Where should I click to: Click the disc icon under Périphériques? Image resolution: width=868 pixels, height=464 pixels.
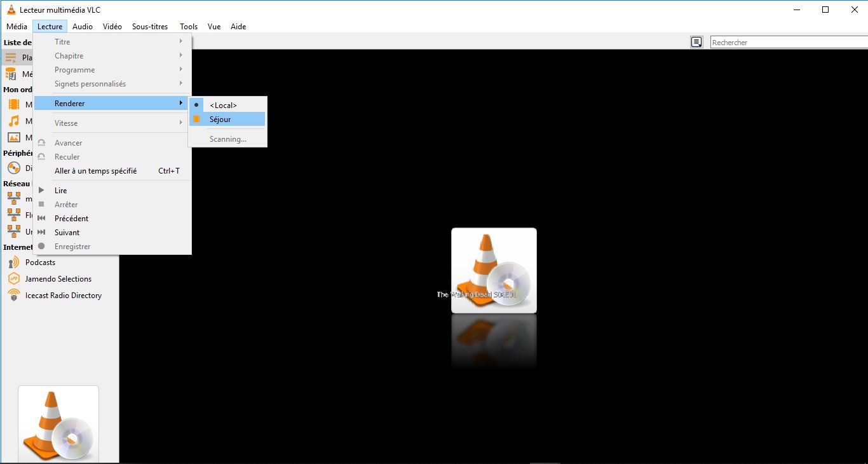pos(15,168)
